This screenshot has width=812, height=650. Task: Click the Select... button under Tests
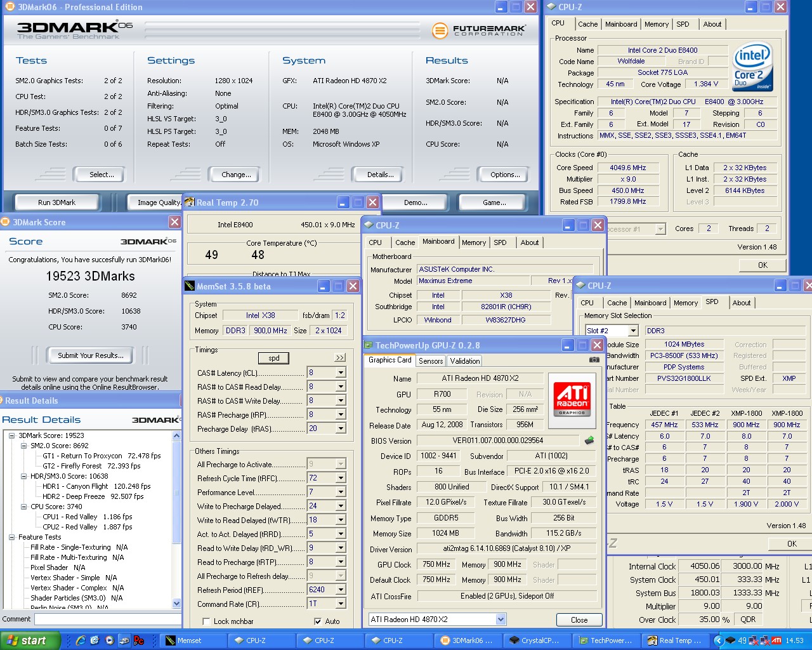tap(101, 175)
